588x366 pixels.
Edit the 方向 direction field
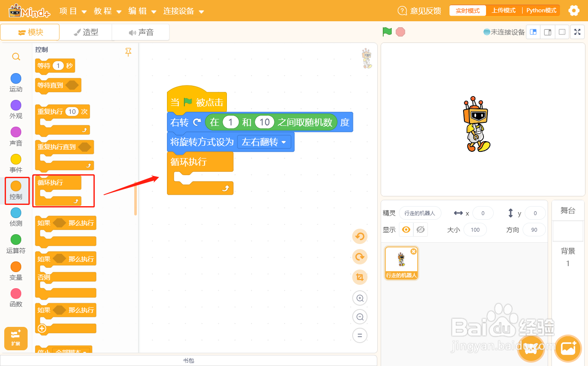[534, 230]
